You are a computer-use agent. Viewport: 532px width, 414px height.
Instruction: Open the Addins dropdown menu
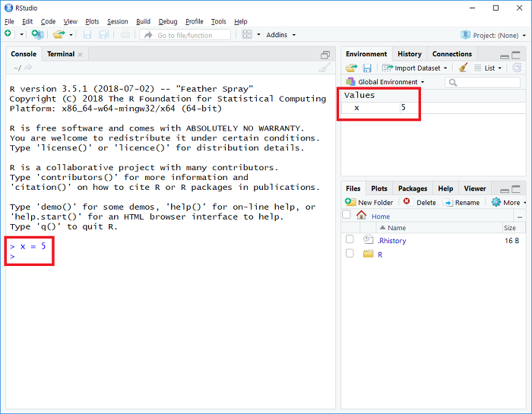(x=280, y=35)
